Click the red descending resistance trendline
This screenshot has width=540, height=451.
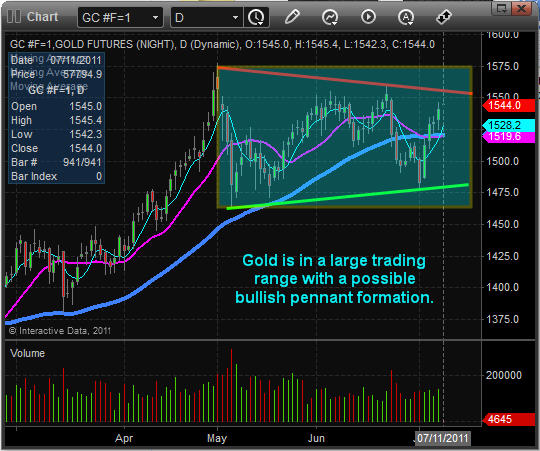pyautogui.click(x=344, y=80)
